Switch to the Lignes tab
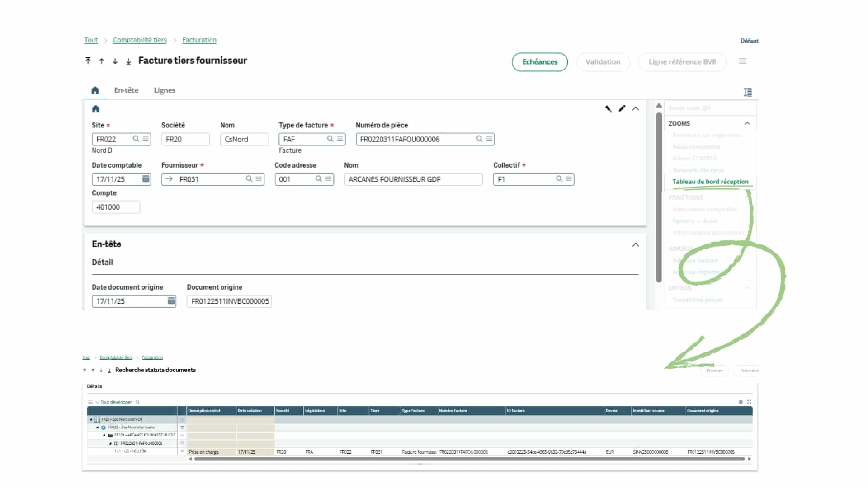The height and width of the screenshot is (488, 868). point(164,90)
